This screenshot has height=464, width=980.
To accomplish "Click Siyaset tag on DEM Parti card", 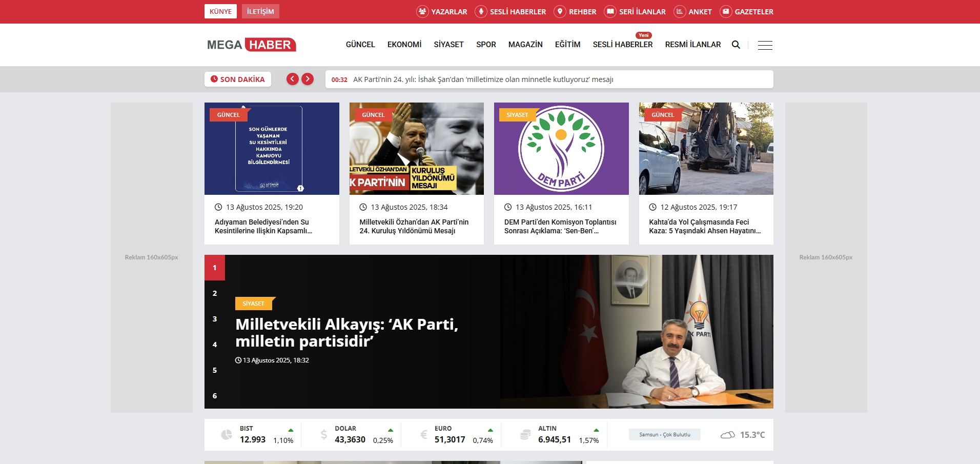I will pos(518,115).
